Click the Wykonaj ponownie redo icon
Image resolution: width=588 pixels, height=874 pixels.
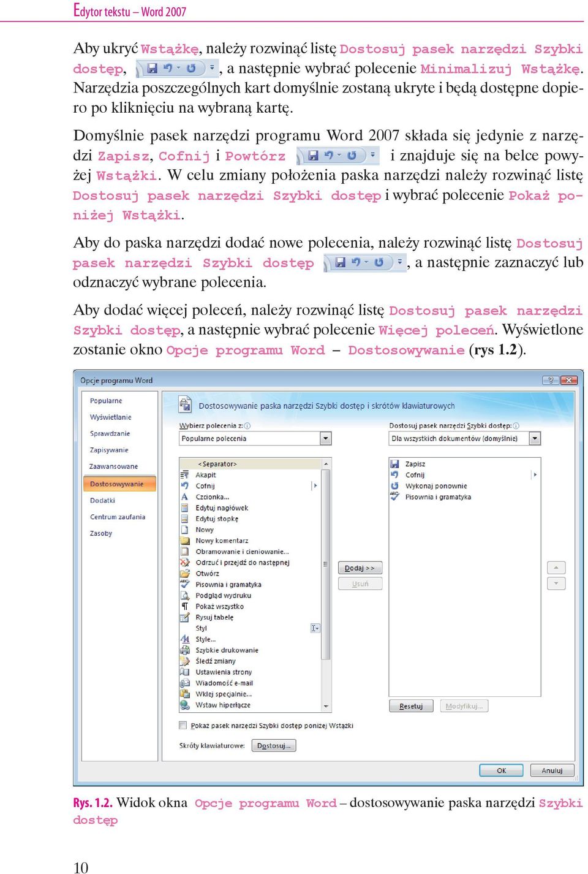(394, 486)
